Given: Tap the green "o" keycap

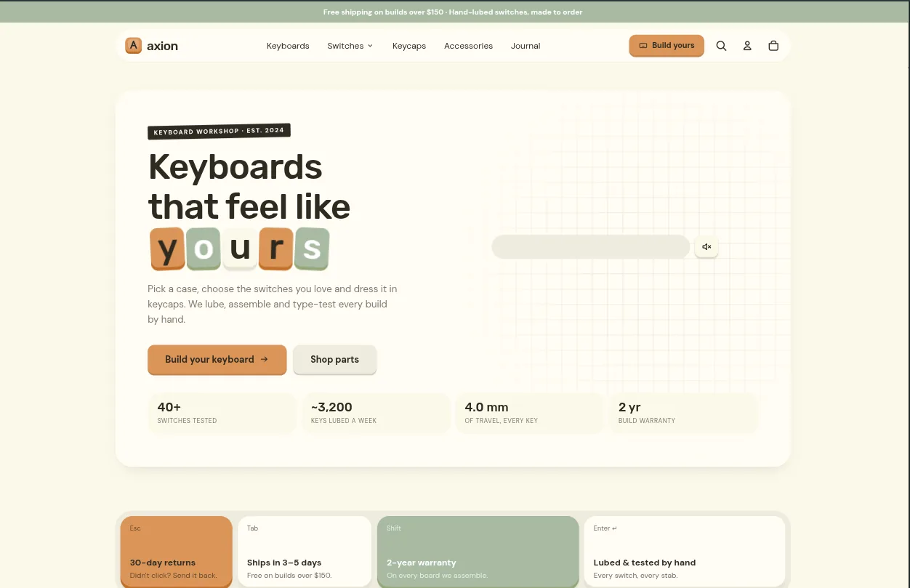Looking at the screenshot, I should 204,249.
